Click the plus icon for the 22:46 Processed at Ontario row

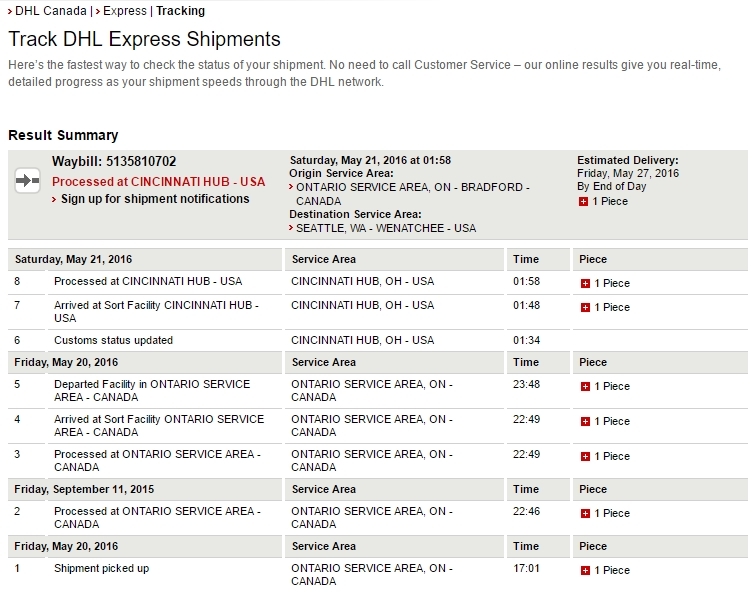586,513
